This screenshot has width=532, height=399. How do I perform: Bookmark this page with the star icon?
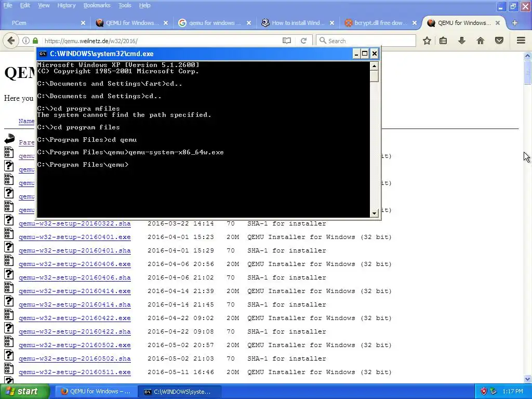(427, 41)
